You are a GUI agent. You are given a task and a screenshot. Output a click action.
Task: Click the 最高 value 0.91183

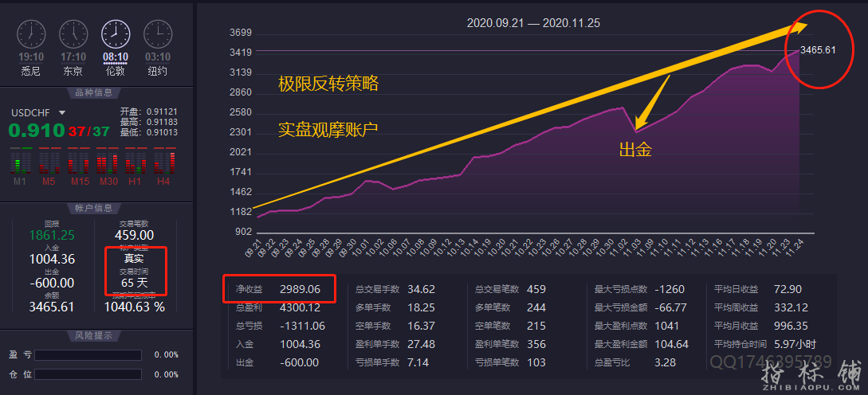[x=162, y=123]
